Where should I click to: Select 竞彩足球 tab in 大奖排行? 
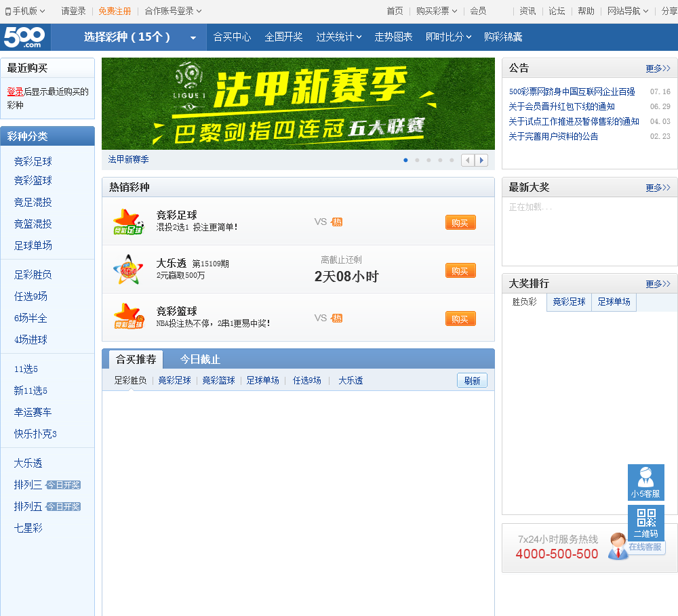point(569,302)
